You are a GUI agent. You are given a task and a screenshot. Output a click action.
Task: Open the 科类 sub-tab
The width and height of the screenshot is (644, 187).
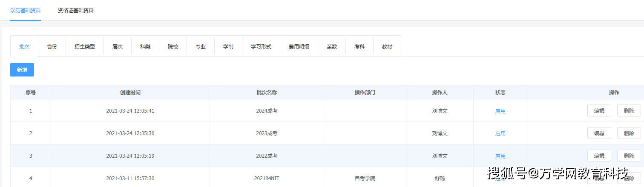[x=145, y=47]
